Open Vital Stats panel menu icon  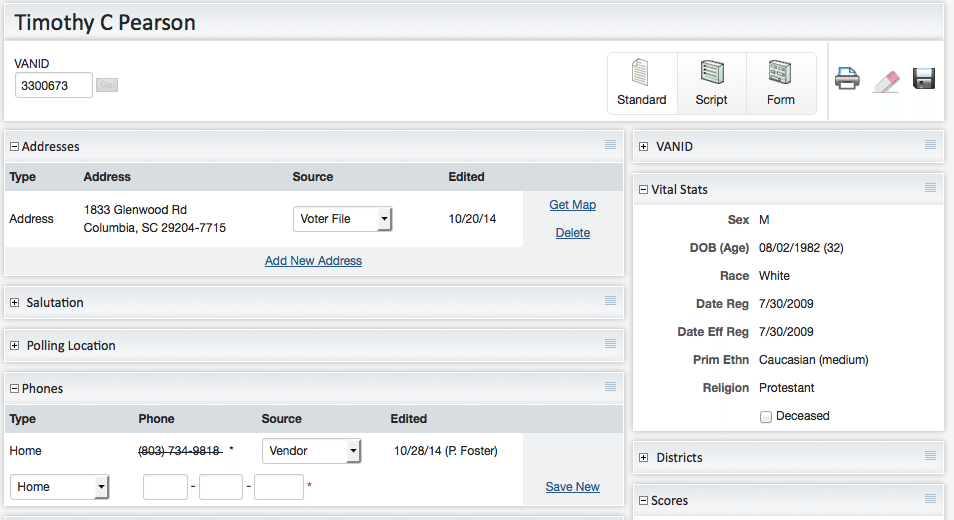930,188
